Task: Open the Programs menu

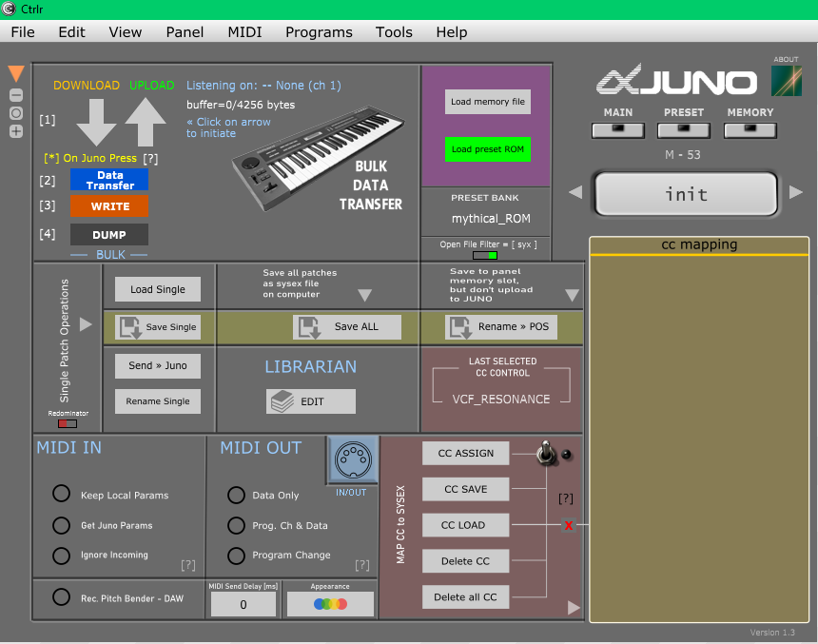Action: [x=319, y=31]
